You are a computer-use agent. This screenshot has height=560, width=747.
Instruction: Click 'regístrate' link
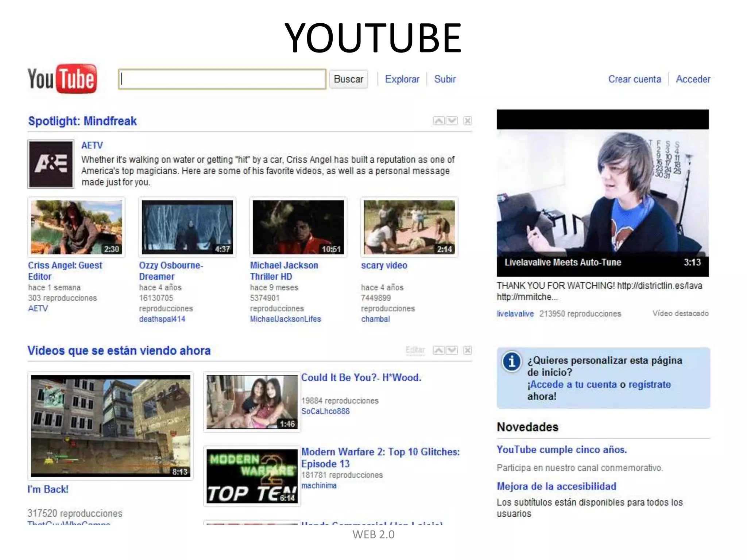coord(650,385)
